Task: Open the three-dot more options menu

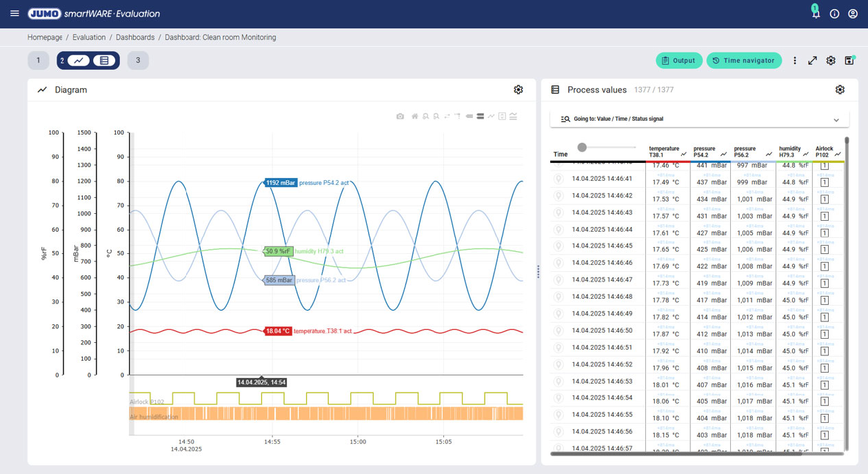Action: click(794, 61)
